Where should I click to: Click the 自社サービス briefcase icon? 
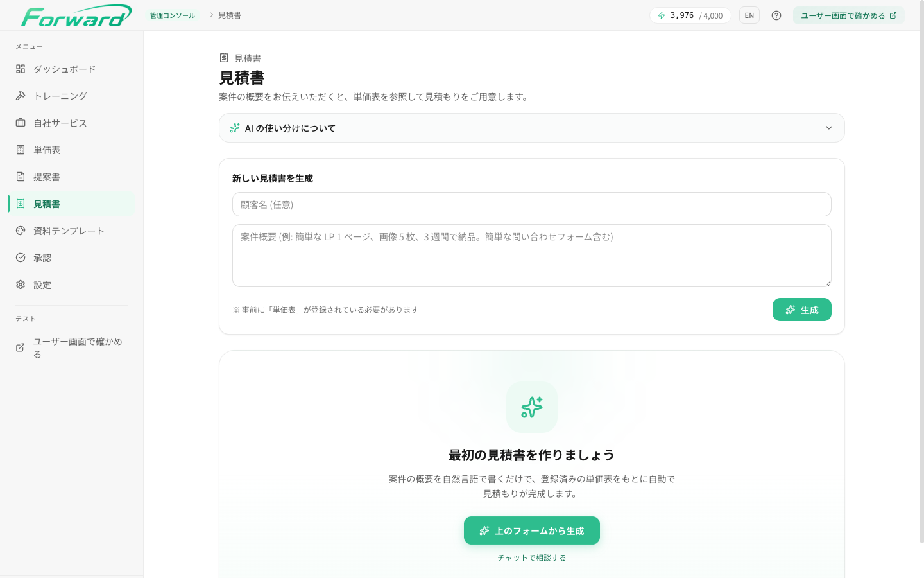21,123
